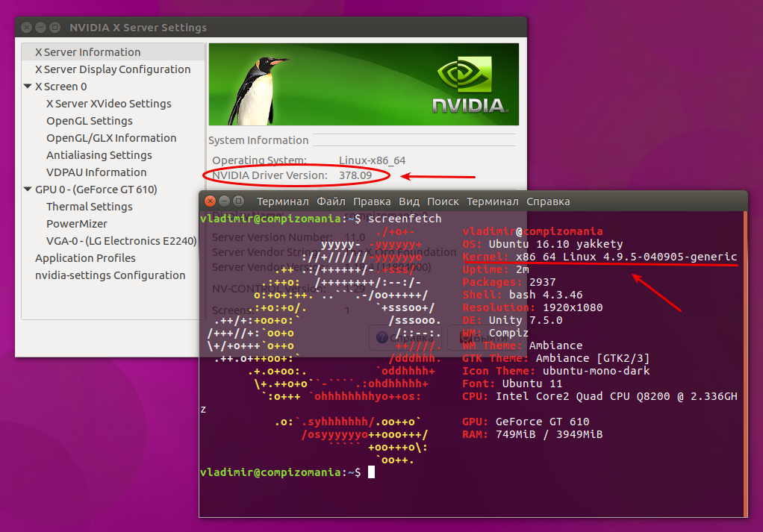
Task: Click the NVIDIA Driver Version value 378.09
Action: [355, 175]
